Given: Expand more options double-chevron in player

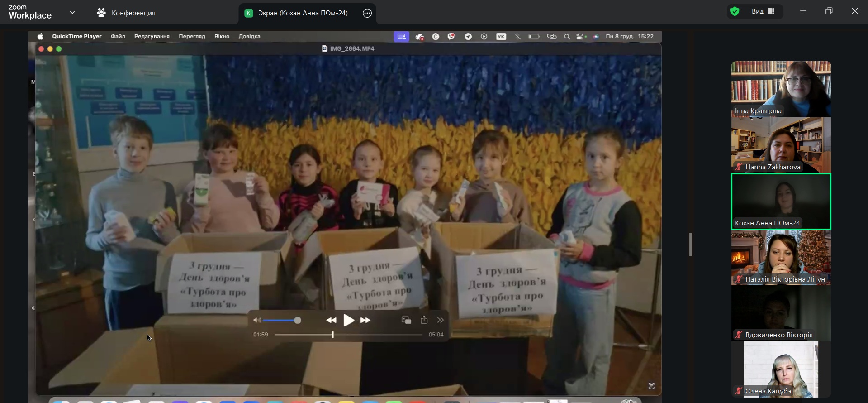Looking at the screenshot, I should [x=441, y=320].
